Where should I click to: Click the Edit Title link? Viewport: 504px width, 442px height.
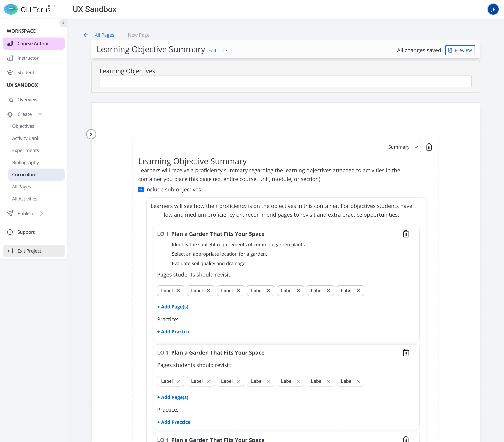217,50
